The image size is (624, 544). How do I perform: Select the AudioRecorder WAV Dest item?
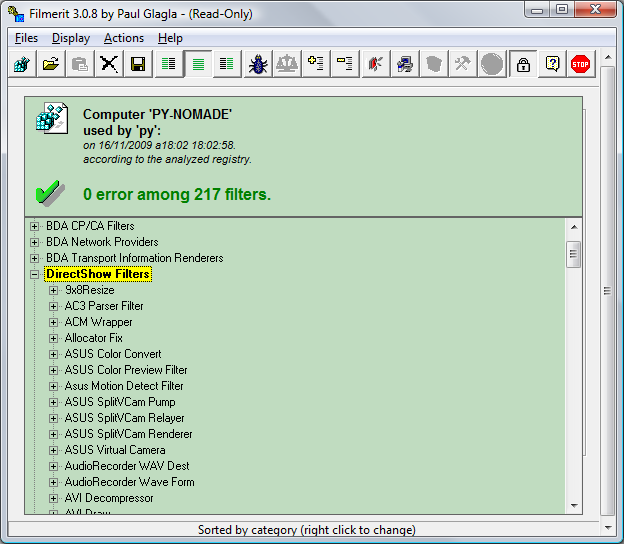pyautogui.click(x=127, y=466)
